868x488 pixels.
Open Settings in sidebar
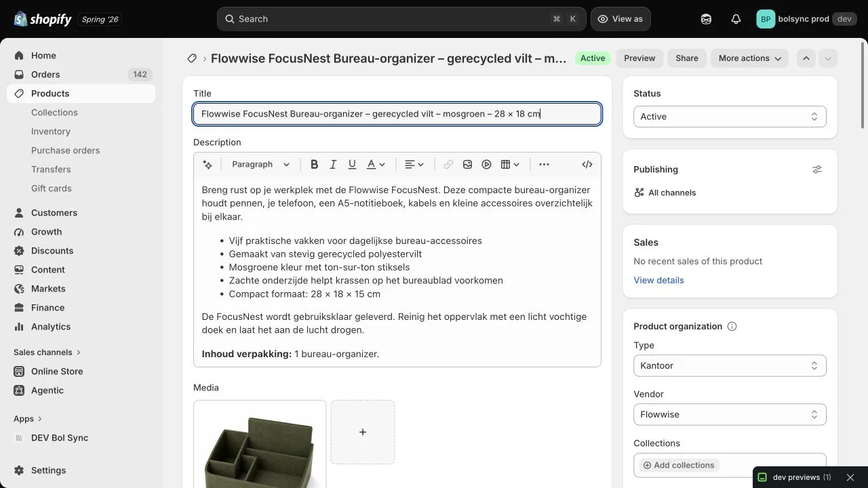[81, 470]
